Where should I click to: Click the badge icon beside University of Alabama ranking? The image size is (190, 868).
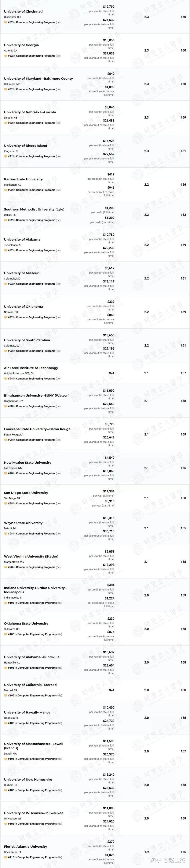click(5, 250)
